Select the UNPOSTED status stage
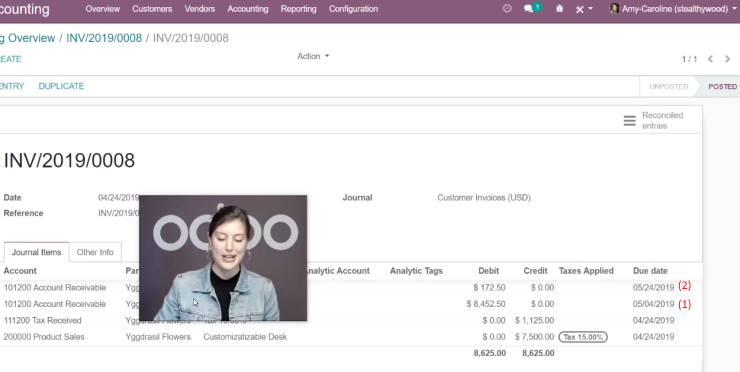This screenshot has height=372, width=740. pyautogui.click(x=668, y=87)
